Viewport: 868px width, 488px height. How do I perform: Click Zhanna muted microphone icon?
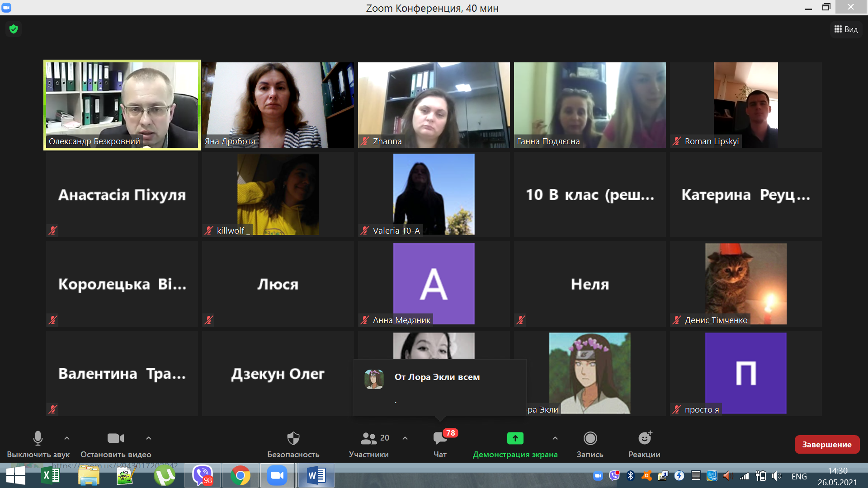(365, 141)
